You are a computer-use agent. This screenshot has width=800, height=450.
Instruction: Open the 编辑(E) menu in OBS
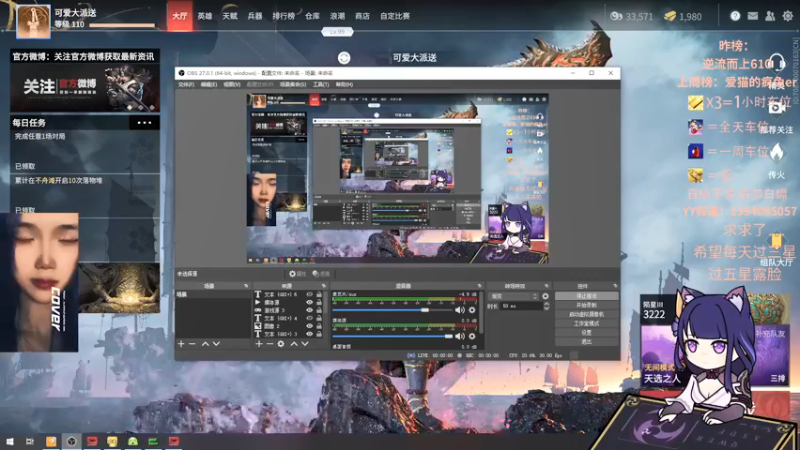coord(208,85)
